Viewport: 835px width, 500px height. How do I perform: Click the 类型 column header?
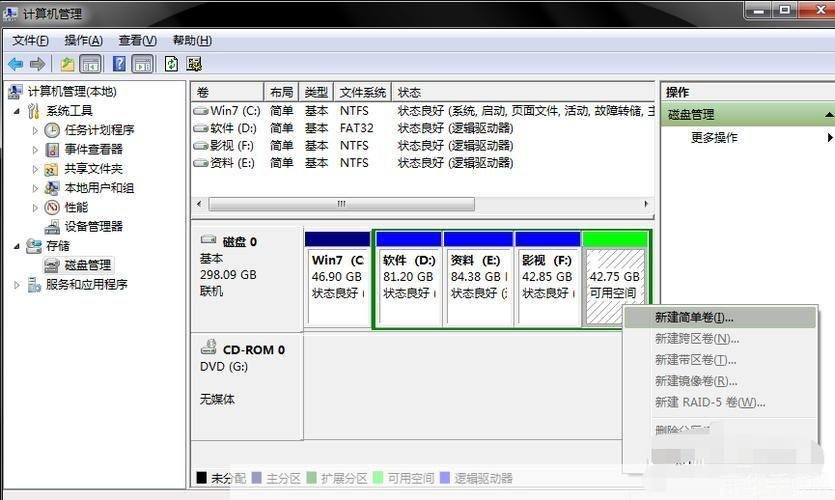316,92
